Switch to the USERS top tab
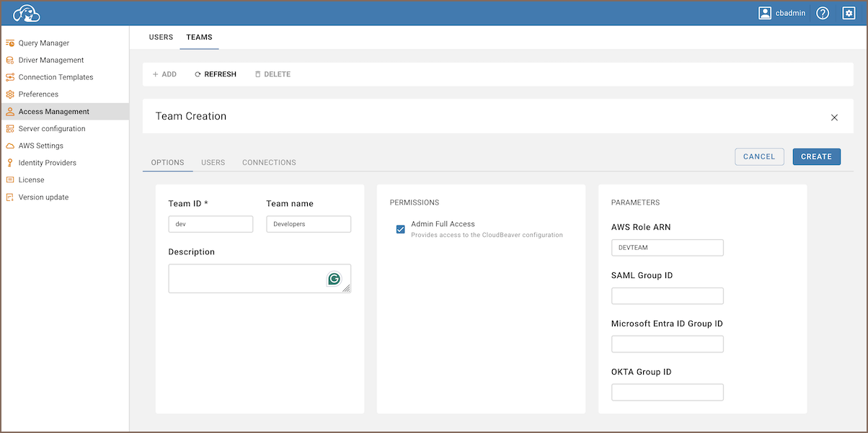868x433 pixels. tap(161, 37)
